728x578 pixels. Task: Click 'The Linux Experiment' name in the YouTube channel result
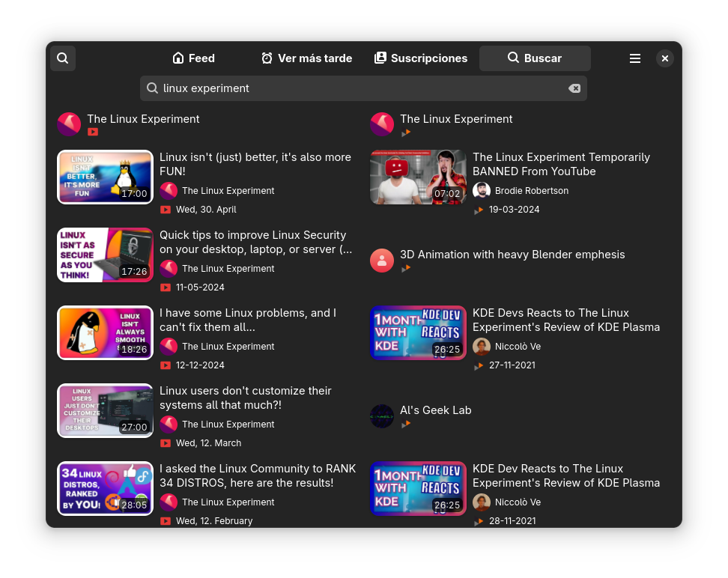pos(144,119)
